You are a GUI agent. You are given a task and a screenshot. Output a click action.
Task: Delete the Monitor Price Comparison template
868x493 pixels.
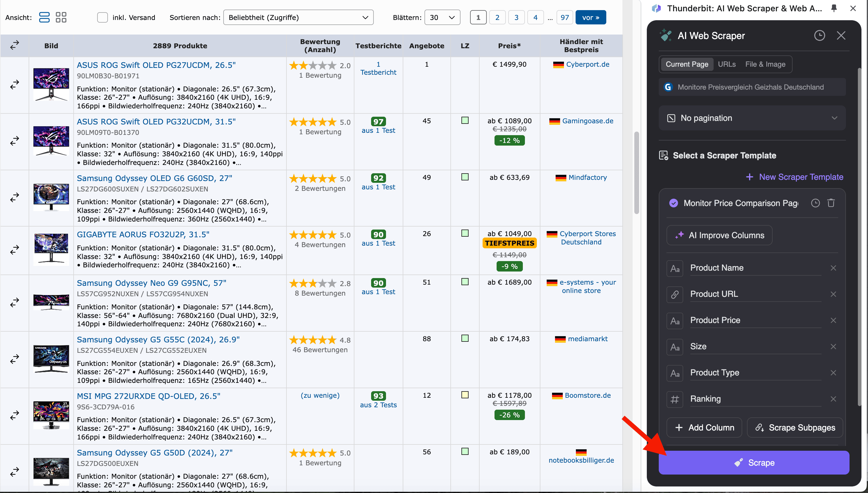tap(831, 203)
